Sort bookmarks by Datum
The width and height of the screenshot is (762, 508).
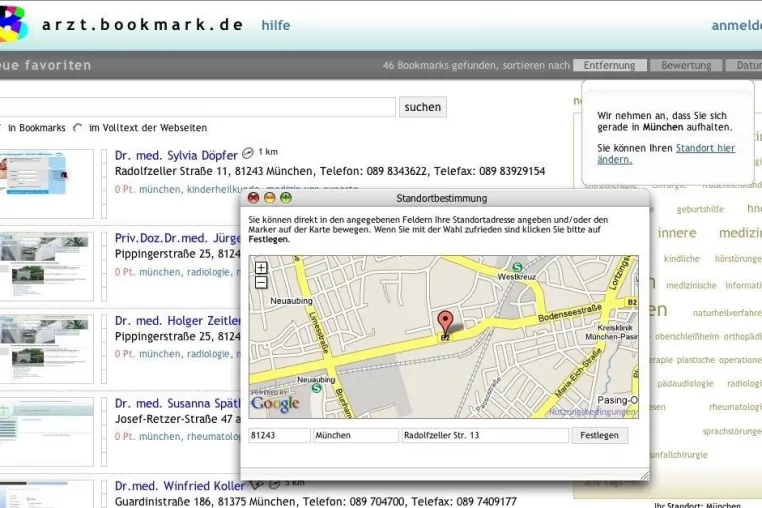[744, 65]
